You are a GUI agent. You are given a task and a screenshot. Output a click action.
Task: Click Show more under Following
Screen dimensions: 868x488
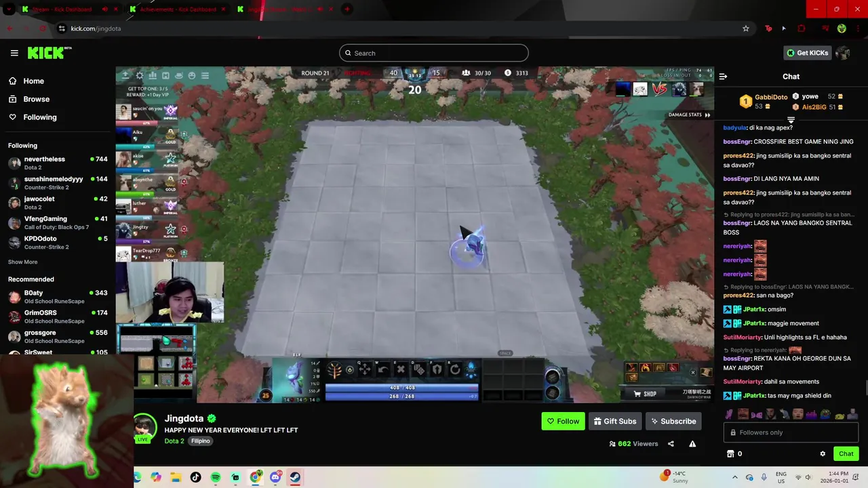point(22,262)
